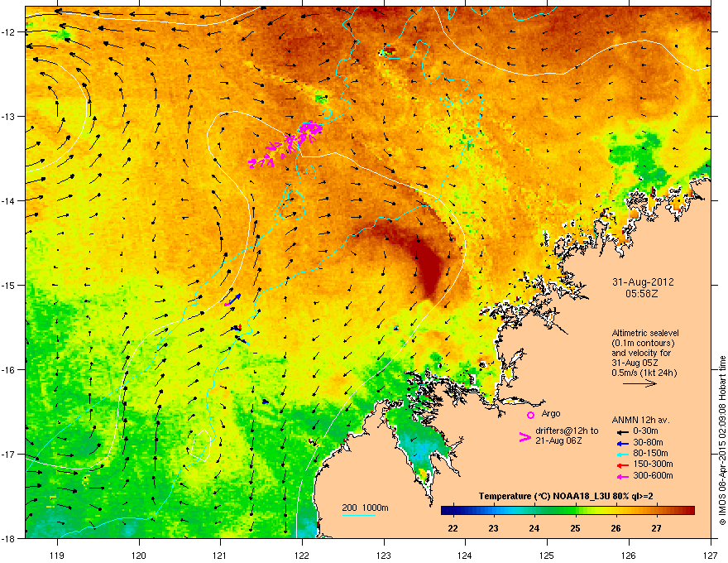This screenshot has height=563, width=728.
Task: Click the blue 30-80m arrow legend symbol
Action: [622, 442]
